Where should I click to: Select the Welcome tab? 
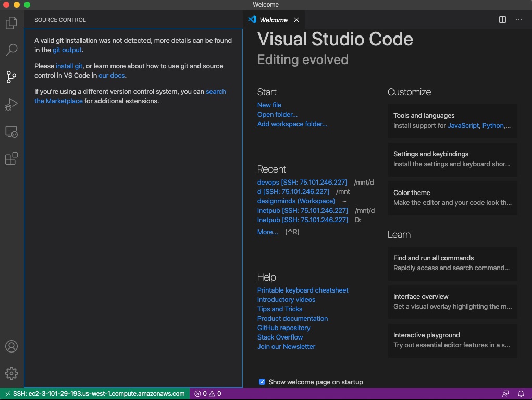click(x=273, y=20)
